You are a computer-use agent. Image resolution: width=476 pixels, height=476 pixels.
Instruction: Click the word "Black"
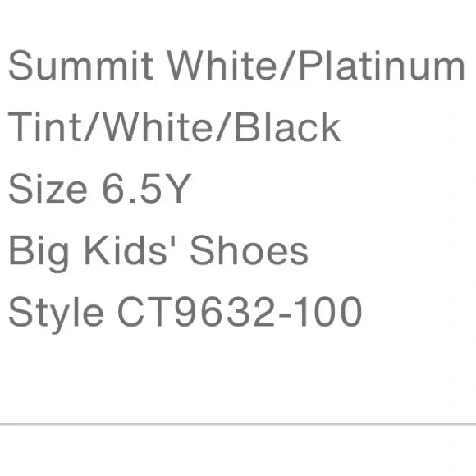click(x=288, y=126)
